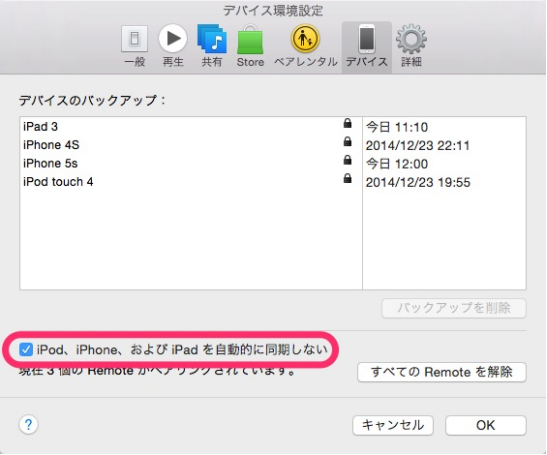
Task: Open the 詳細 (Advanced) preferences pane
Action: (x=411, y=46)
